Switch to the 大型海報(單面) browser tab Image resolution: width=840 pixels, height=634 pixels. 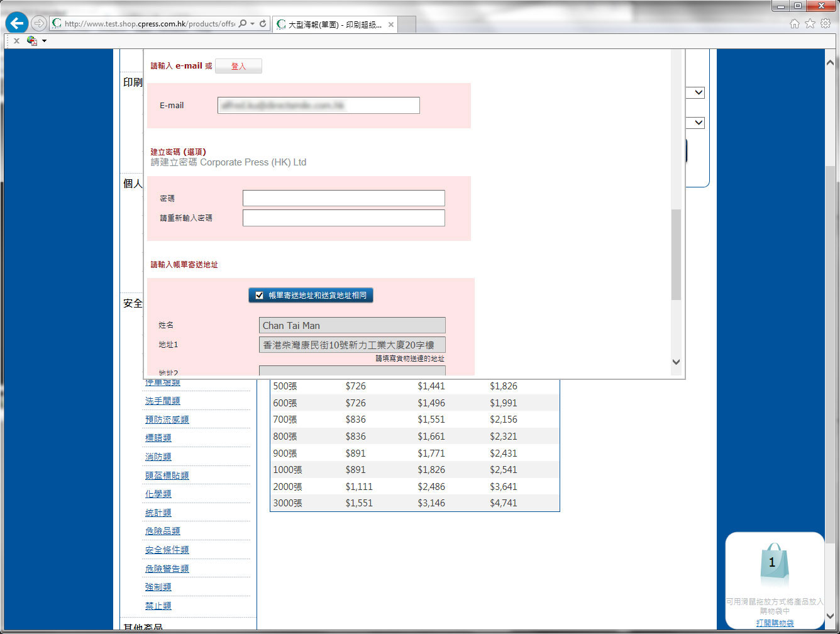(333, 25)
